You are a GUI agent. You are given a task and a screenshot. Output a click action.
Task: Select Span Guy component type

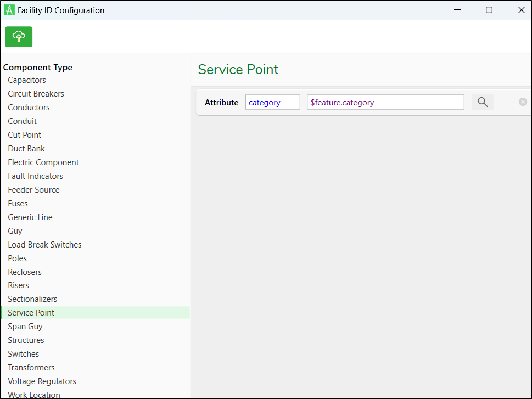pos(25,327)
